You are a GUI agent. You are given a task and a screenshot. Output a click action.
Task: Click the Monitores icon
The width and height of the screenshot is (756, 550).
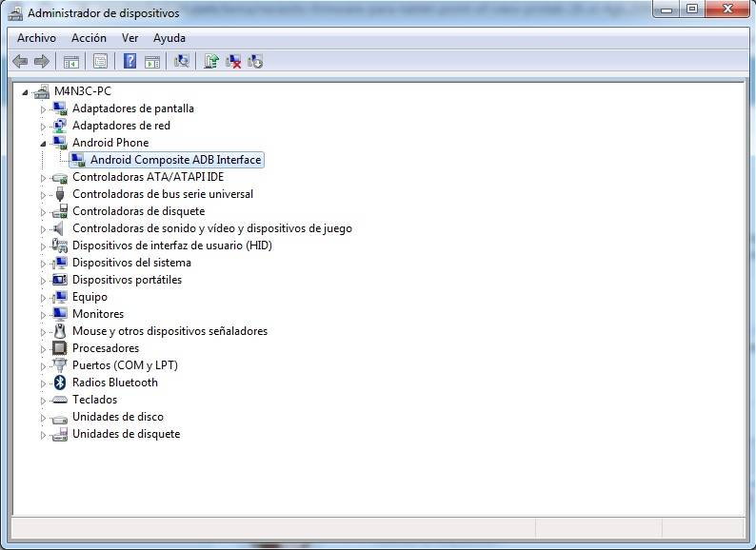(60, 314)
